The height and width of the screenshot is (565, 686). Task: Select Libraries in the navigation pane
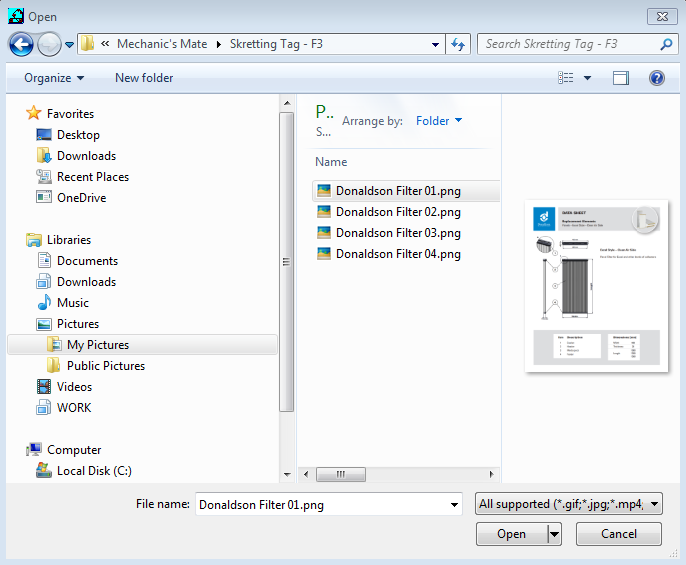click(69, 240)
